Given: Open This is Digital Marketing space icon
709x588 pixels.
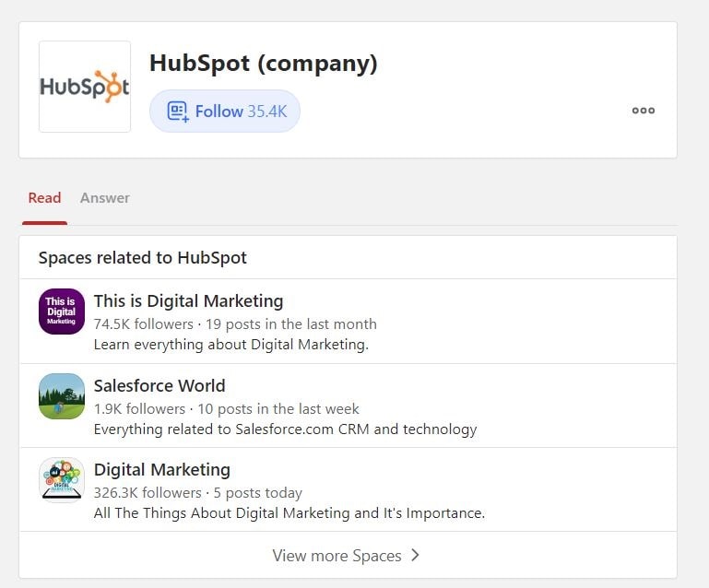Looking at the screenshot, I should tap(62, 312).
